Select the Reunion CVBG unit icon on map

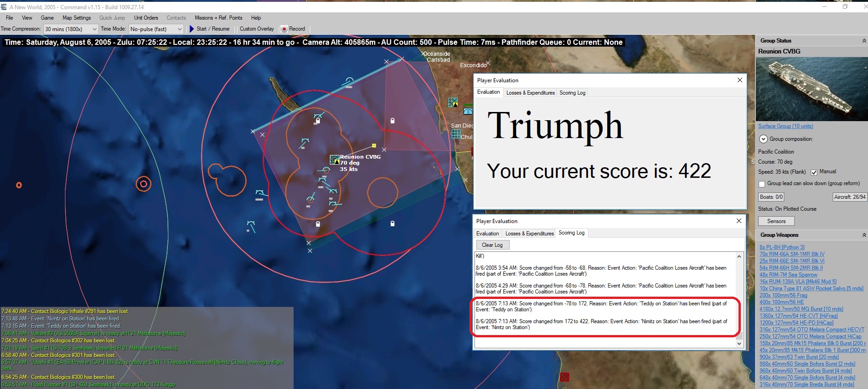[334, 160]
